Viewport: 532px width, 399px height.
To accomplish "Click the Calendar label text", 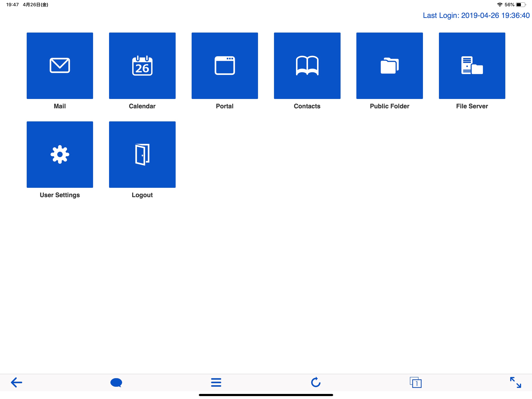I will click(x=142, y=106).
